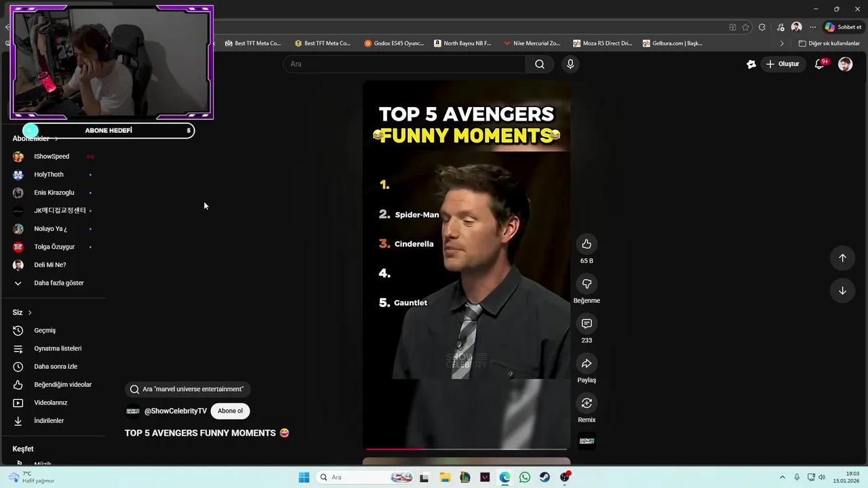Open the comments with 233 count
Viewport: 868px width, 488px height.
[587, 323]
